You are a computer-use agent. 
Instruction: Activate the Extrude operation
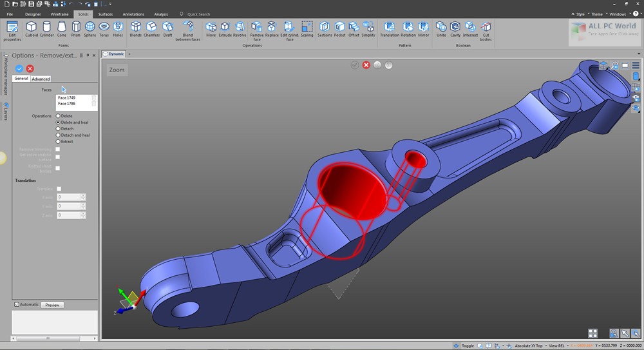pos(225,29)
